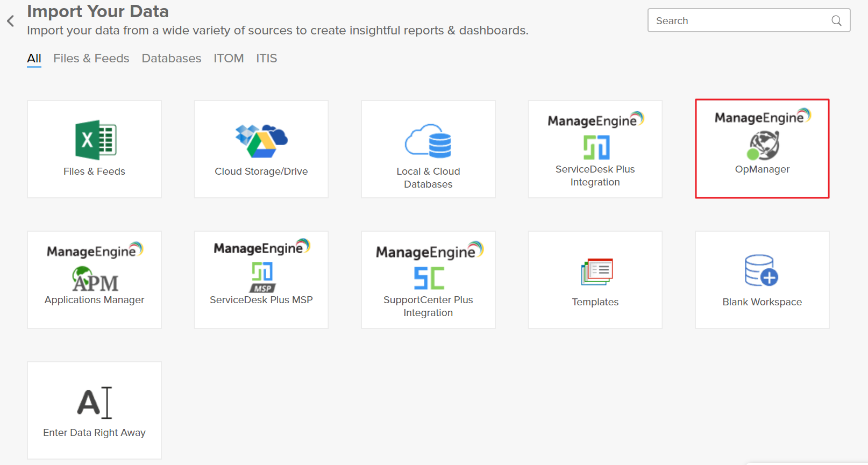
Task: Select ServiceDesk Plus Integration label
Action: point(595,176)
